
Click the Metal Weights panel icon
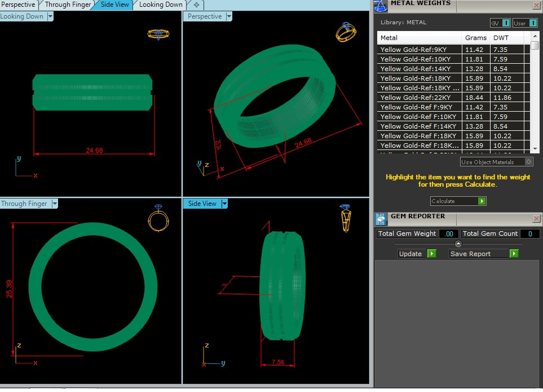pos(381,5)
